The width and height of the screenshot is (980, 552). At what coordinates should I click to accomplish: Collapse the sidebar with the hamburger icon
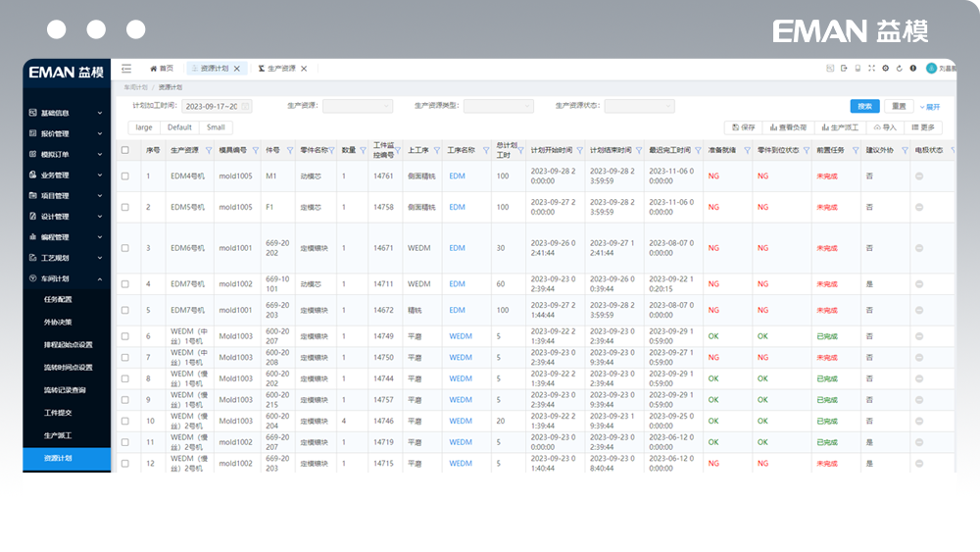tap(126, 69)
